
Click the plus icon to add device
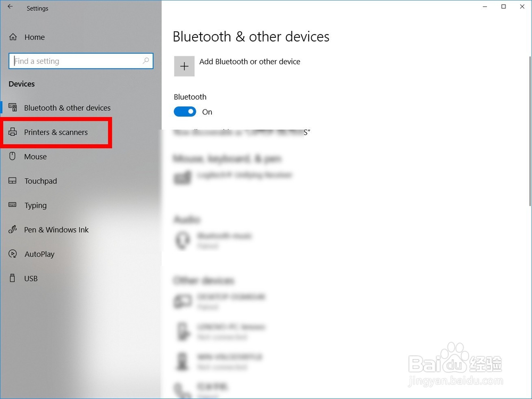coord(184,66)
